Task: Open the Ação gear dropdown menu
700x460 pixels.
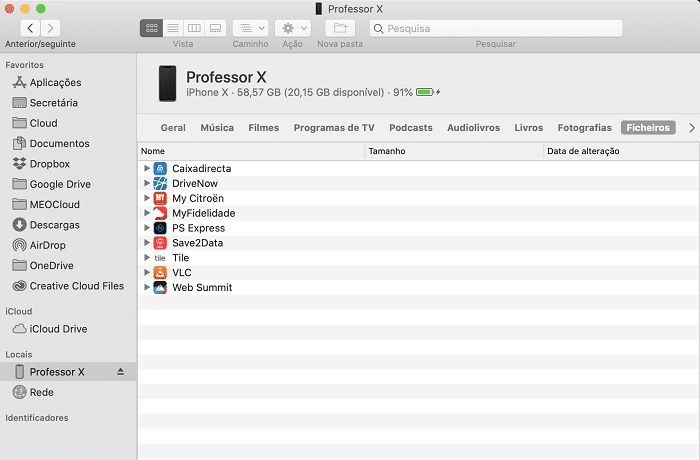Action: (293, 28)
